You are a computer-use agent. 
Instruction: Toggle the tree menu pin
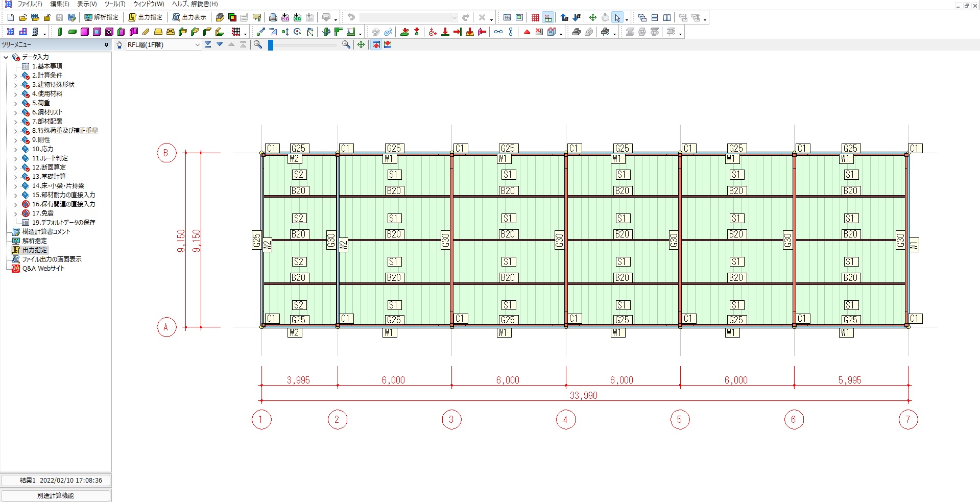click(106, 45)
